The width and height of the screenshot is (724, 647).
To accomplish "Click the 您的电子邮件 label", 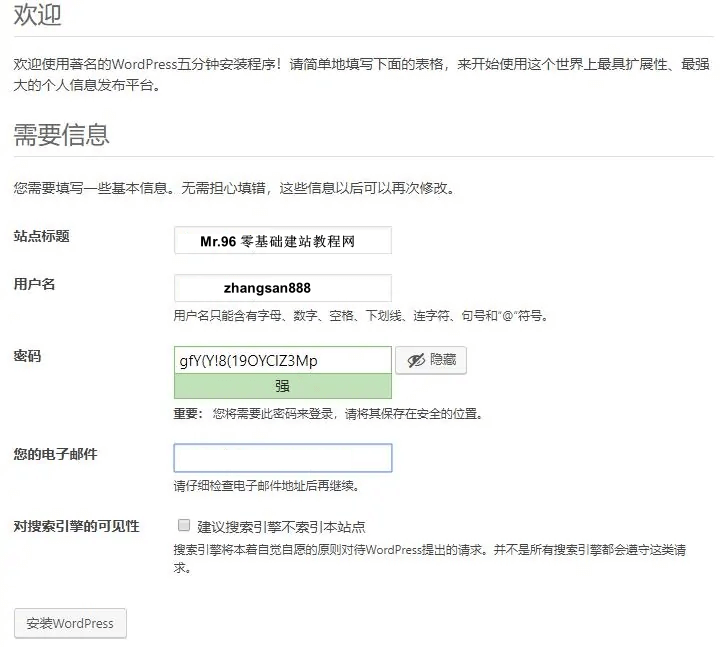I will click(x=55, y=454).
